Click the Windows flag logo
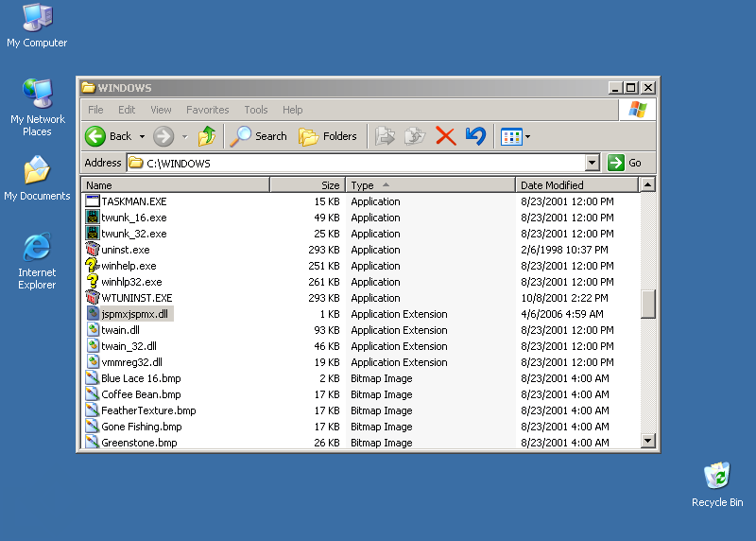 coord(637,110)
